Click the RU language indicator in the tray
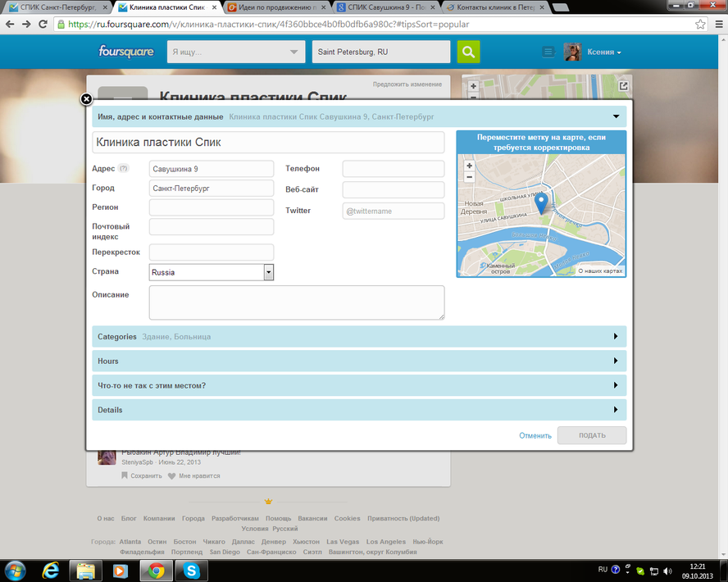Viewport: 728px width, 582px height. pyautogui.click(x=603, y=570)
